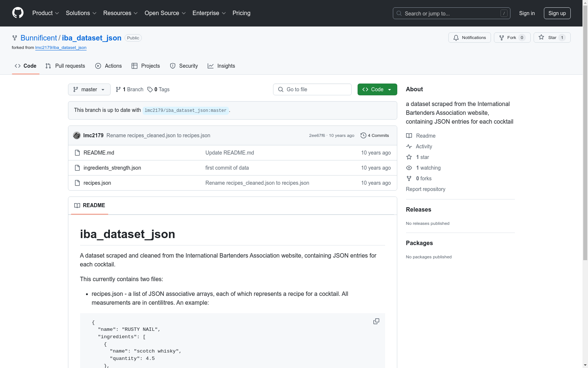
Task: Expand the Open Source menu
Action: coord(165,13)
